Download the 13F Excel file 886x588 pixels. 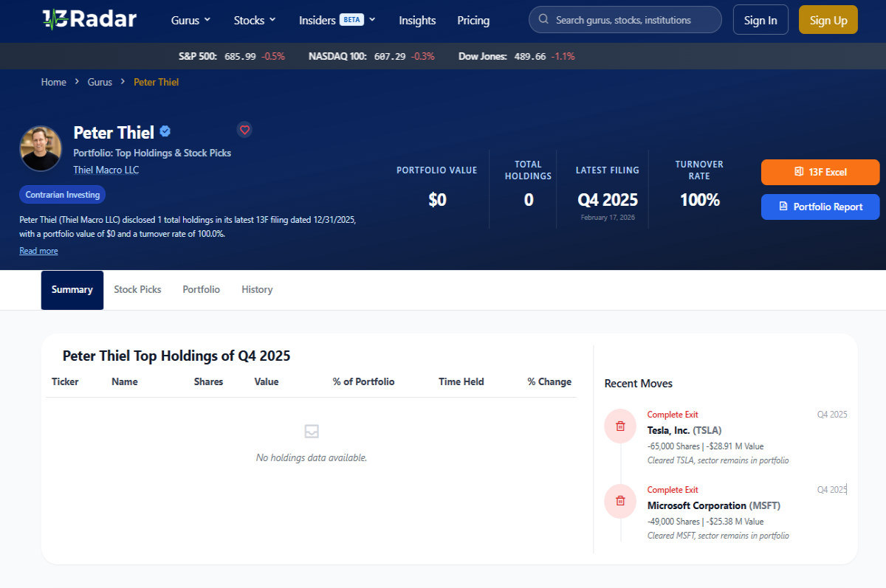(x=820, y=172)
